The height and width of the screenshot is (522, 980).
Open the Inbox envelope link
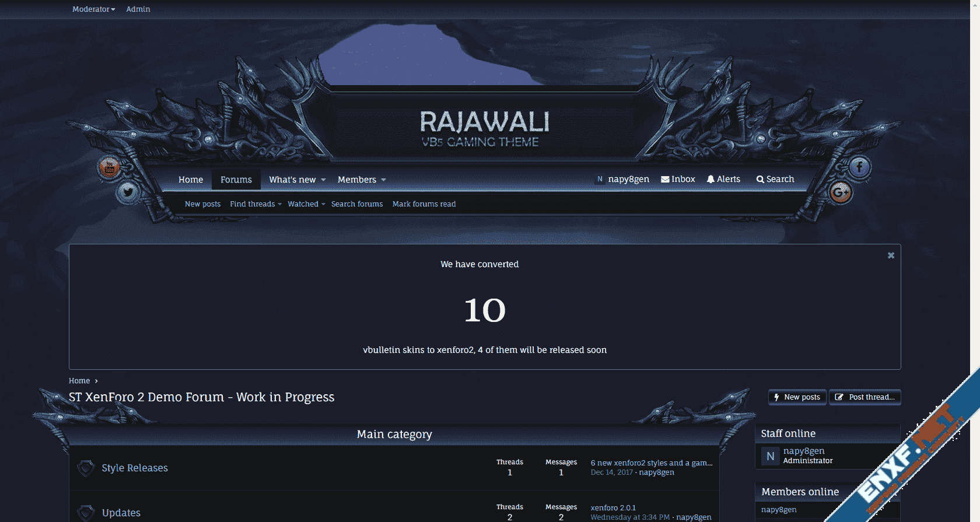(x=678, y=179)
